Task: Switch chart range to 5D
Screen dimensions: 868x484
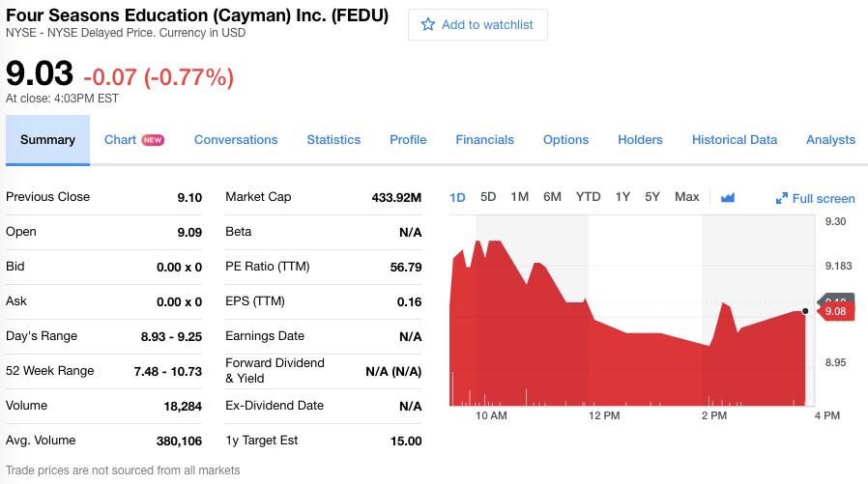Action: click(x=488, y=197)
